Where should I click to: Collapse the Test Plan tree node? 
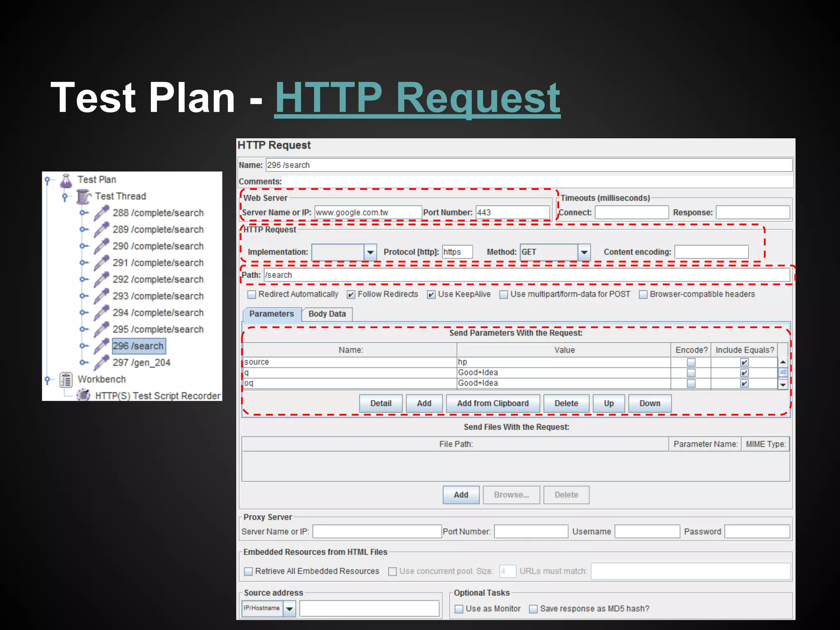(48, 180)
